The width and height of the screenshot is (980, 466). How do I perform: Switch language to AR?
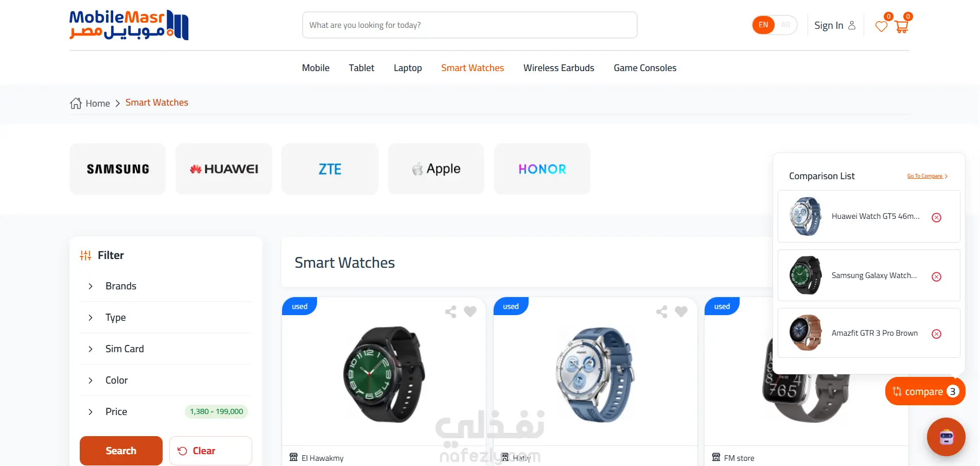click(x=785, y=25)
